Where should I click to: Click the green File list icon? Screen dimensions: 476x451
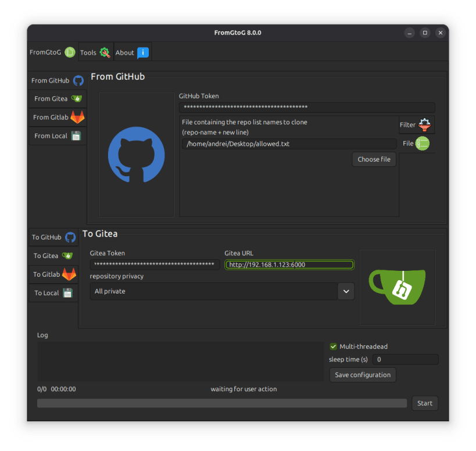[423, 143]
